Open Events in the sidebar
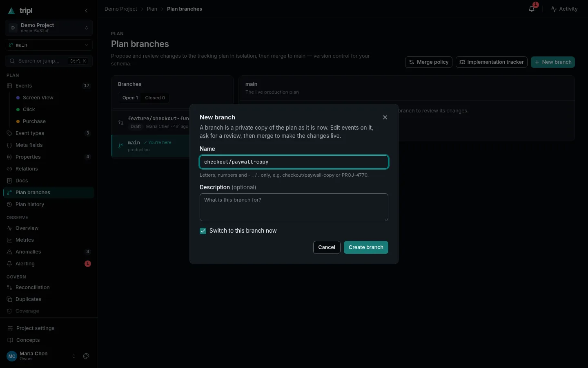Viewport: 588px width, 368px height. pos(49,86)
